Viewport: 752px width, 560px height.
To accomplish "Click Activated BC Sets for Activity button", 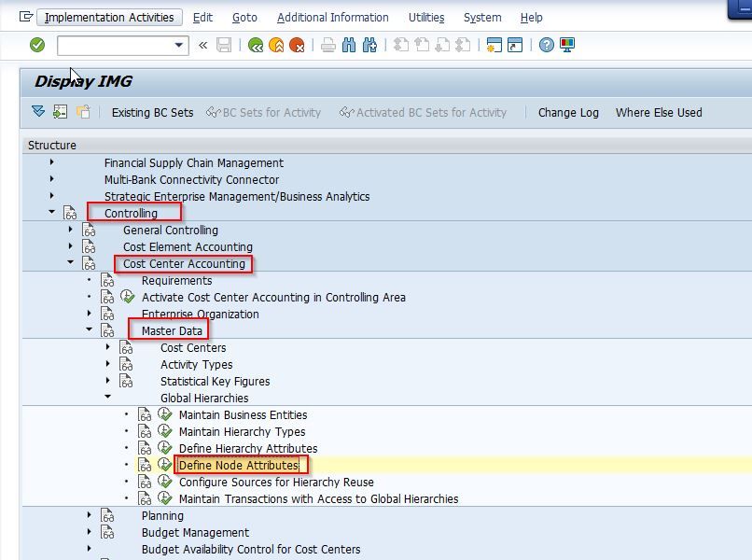I will pyautogui.click(x=423, y=112).
